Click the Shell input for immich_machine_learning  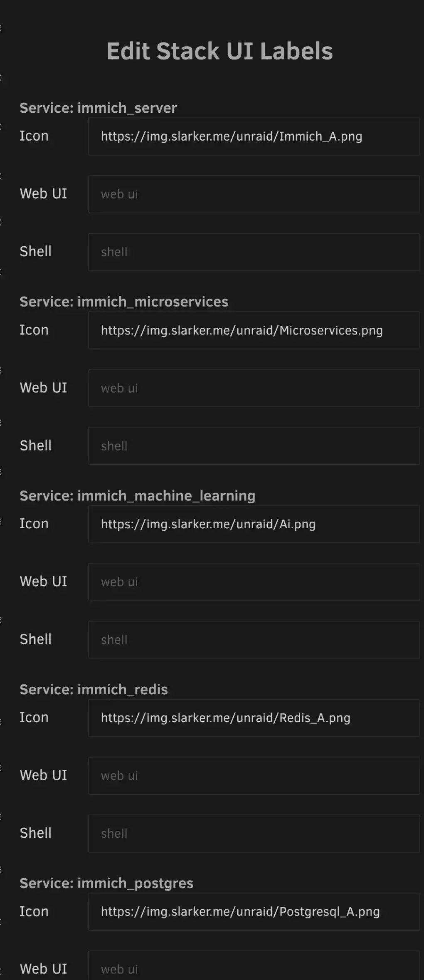[254, 640]
